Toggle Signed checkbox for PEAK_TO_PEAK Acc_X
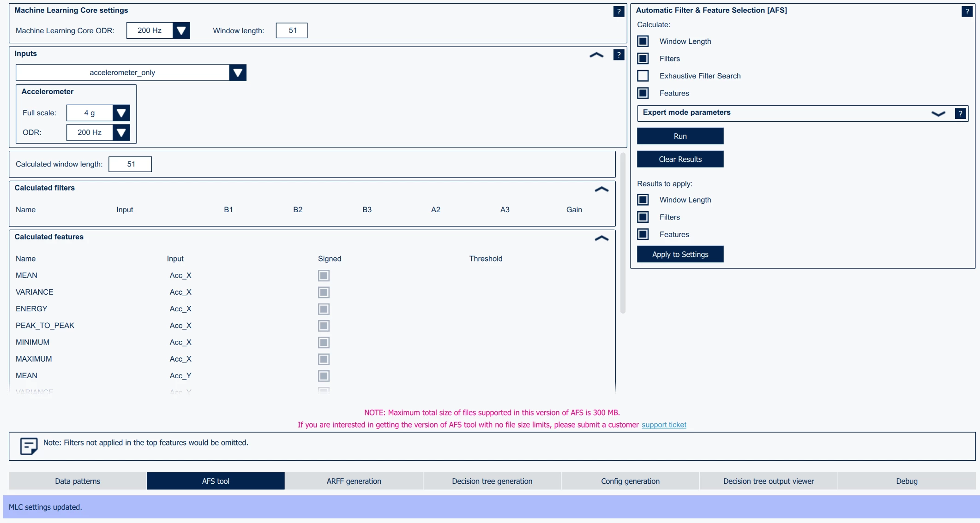 (x=324, y=326)
